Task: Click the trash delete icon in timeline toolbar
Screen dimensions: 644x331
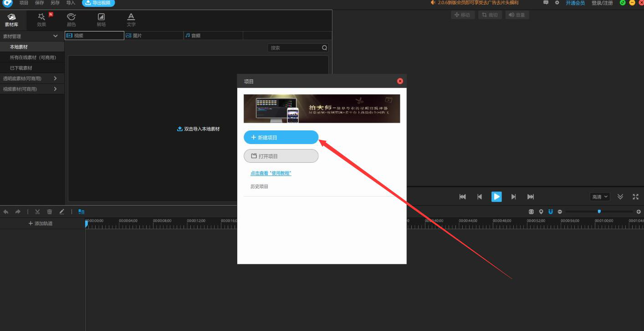Action: 50,212
